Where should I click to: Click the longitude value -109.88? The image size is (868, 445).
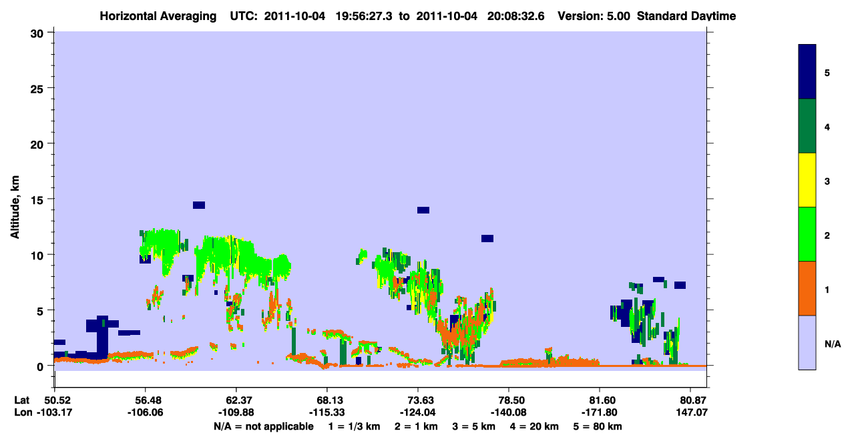pos(236,413)
